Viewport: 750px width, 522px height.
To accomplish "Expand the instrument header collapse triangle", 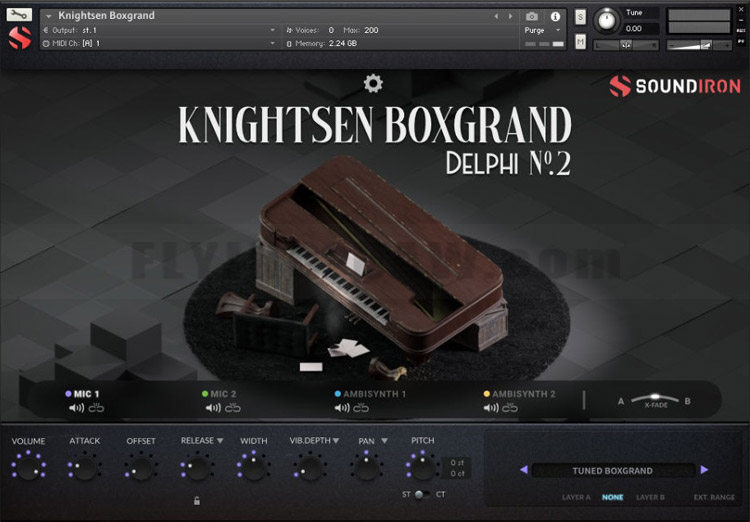I will coord(48,16).
